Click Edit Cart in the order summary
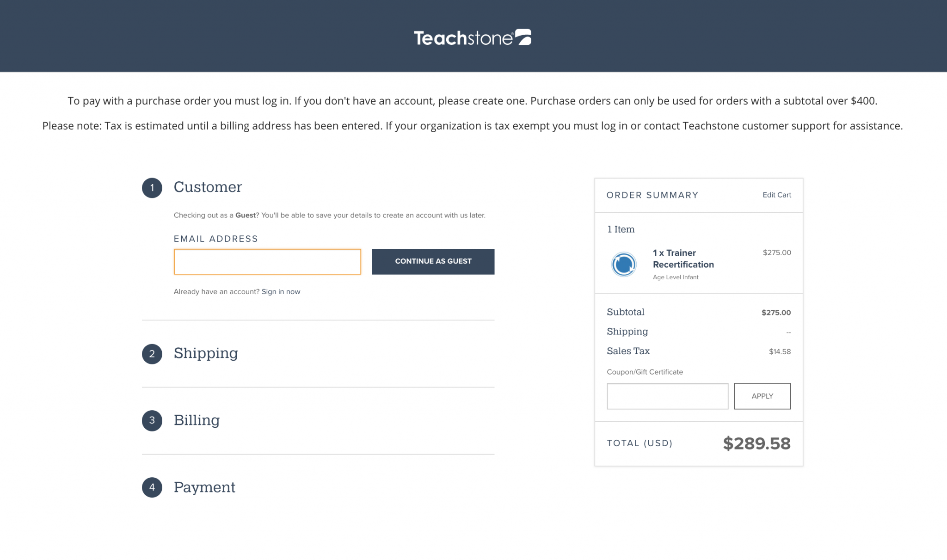 tap(777, 195)
